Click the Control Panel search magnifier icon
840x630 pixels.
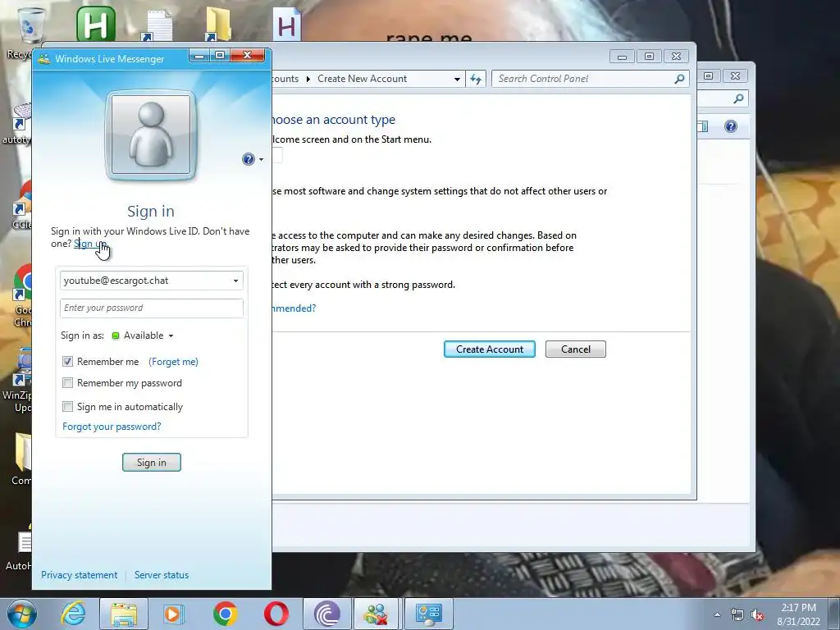679,79
